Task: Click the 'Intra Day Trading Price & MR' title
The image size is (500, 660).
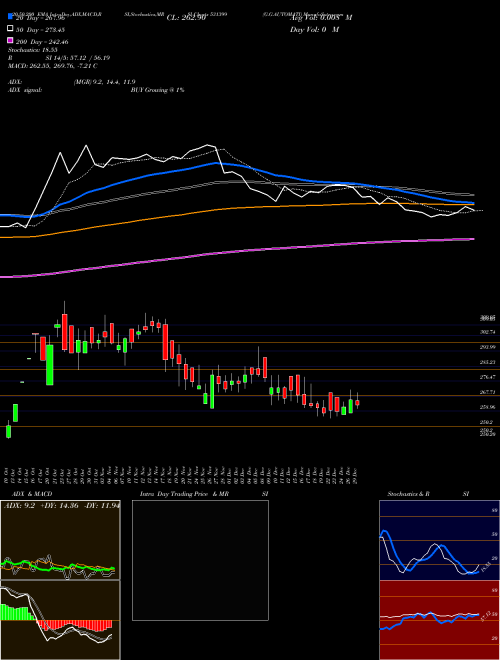Action: click(185, 494)
